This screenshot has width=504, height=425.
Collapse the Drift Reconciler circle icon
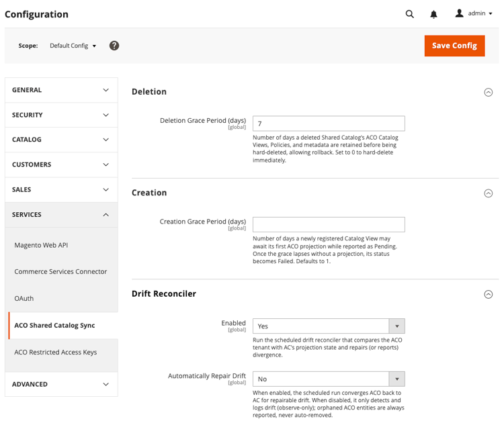489,295
